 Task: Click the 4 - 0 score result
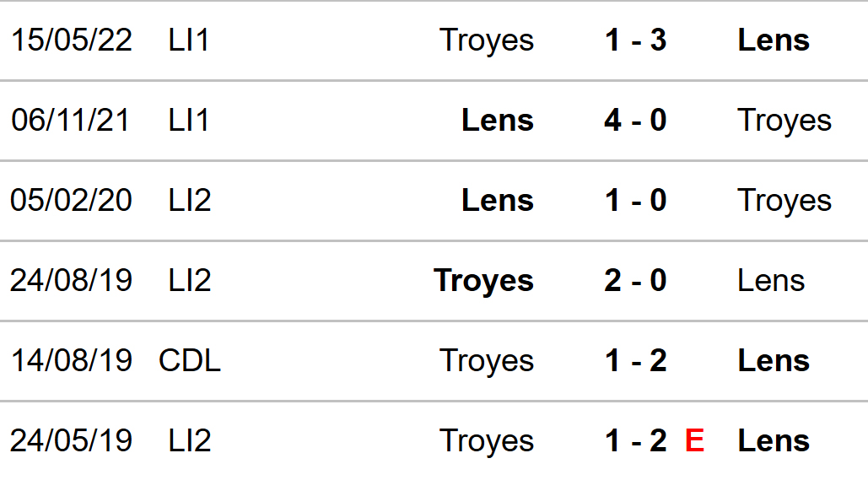(x=635, y=121)
